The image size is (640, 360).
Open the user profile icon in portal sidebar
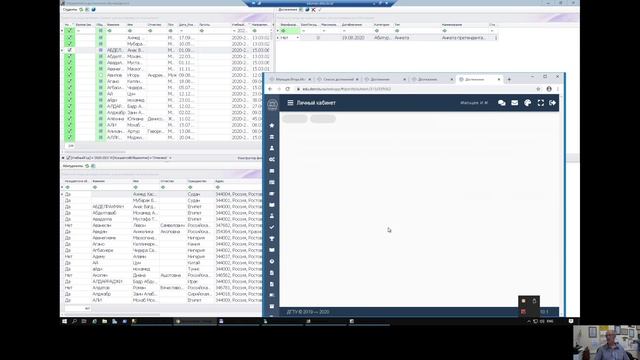(x=272, y=148)
